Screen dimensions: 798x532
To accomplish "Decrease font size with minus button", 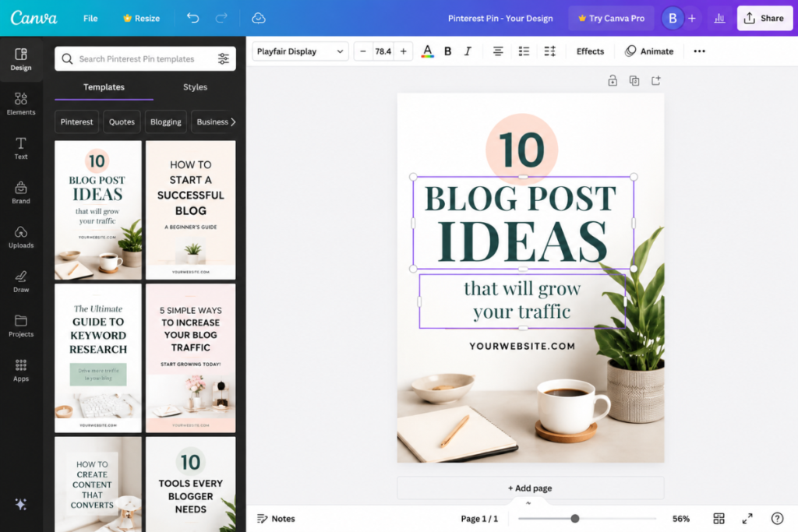I will (363, 51).
